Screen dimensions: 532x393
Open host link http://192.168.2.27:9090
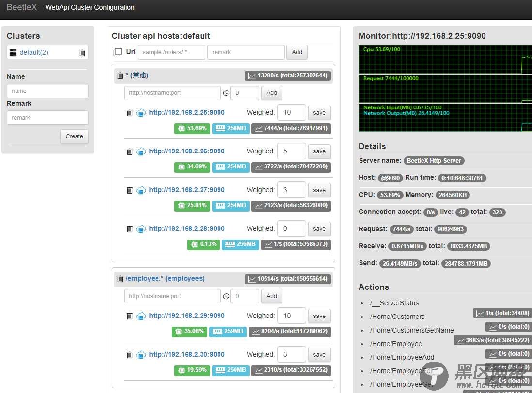(187, 190)
